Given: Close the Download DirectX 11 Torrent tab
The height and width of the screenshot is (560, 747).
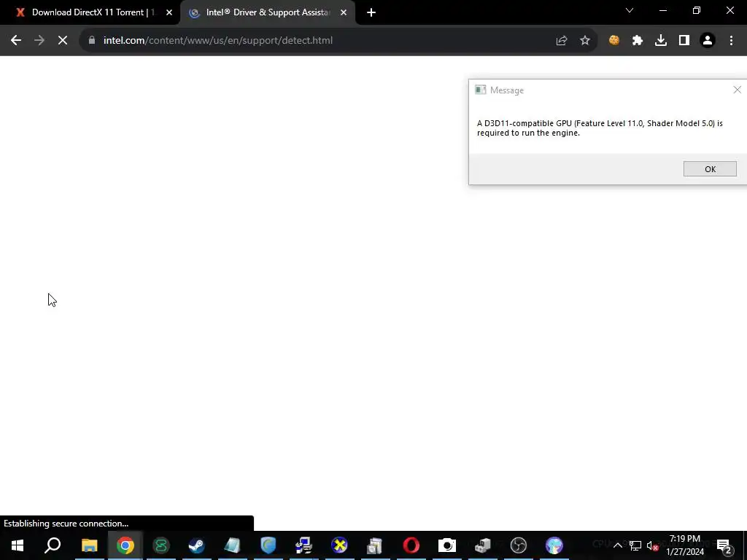Looking at the screenshot, I should pos(169,13).
